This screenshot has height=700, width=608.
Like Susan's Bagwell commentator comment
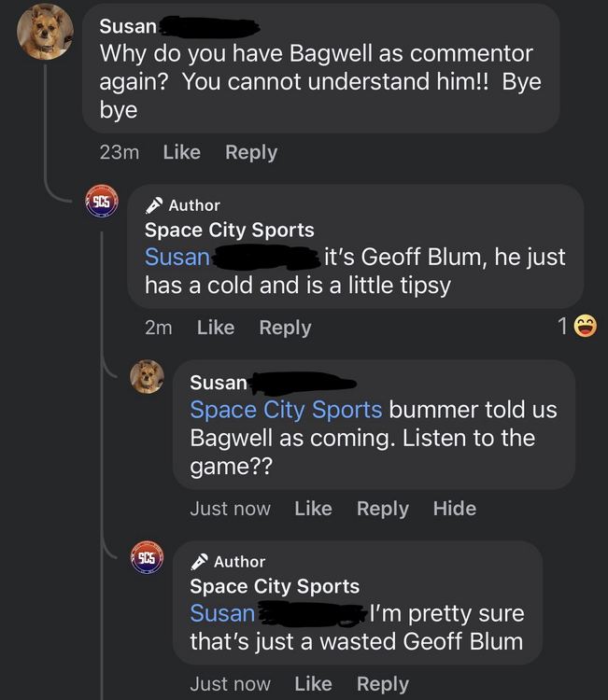click(181, 152)
